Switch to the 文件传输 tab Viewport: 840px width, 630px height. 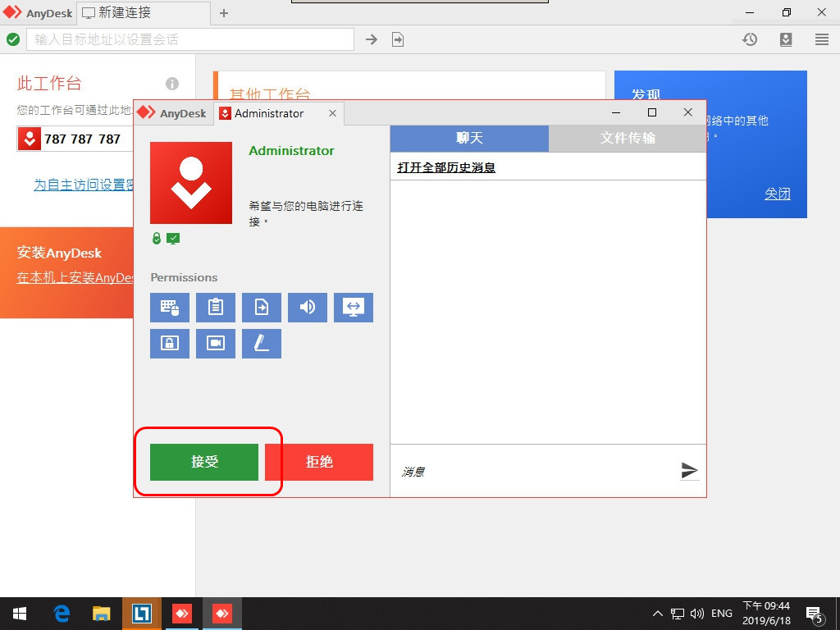coord(628,138)
